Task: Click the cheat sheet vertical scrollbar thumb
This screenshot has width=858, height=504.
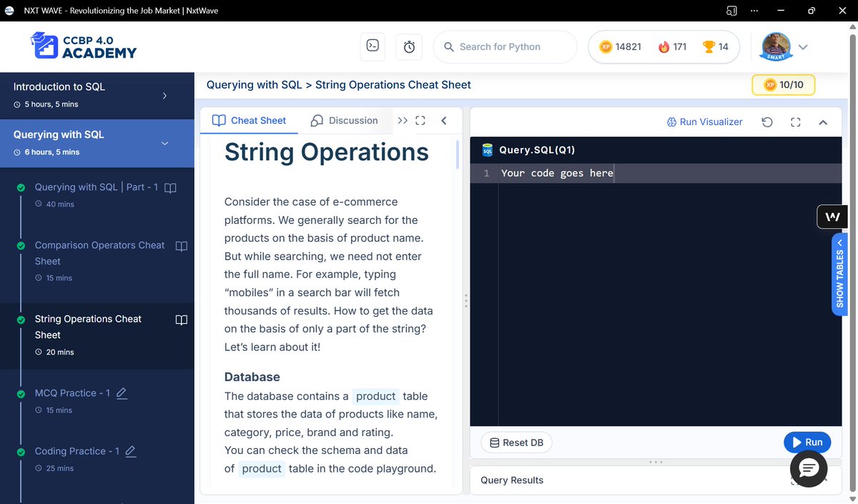Action: 458,154
